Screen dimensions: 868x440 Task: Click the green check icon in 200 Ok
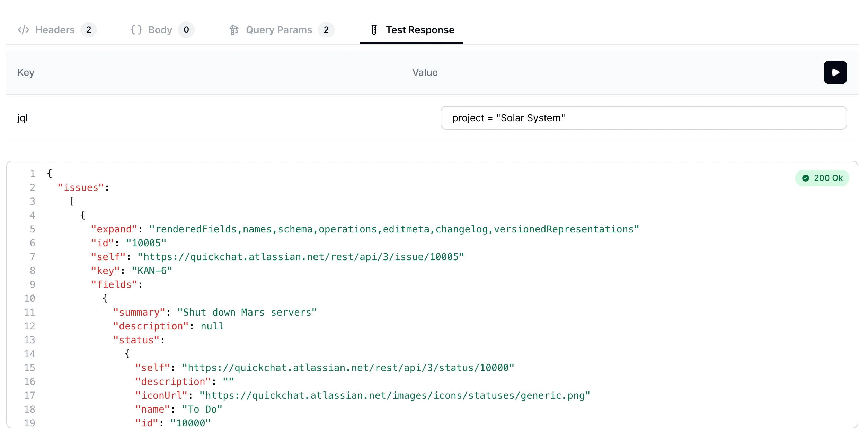[806, 178]
